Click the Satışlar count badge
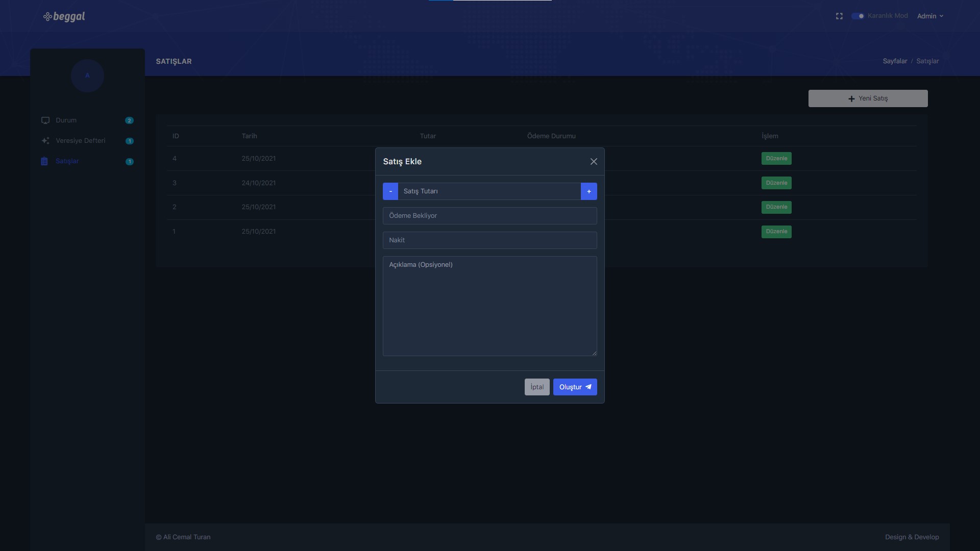Image resolution: width=980 pixels, height=551 pixels. click(130, 161)
